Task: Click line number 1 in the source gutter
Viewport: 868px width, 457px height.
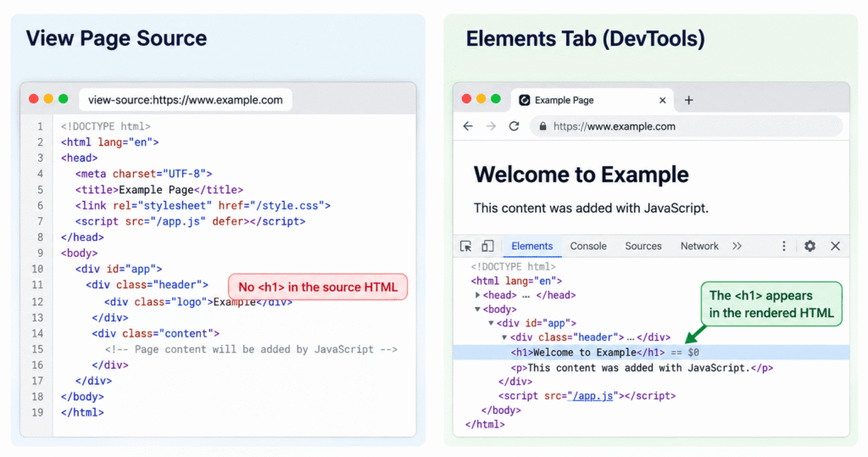Action: pos(40,126)
